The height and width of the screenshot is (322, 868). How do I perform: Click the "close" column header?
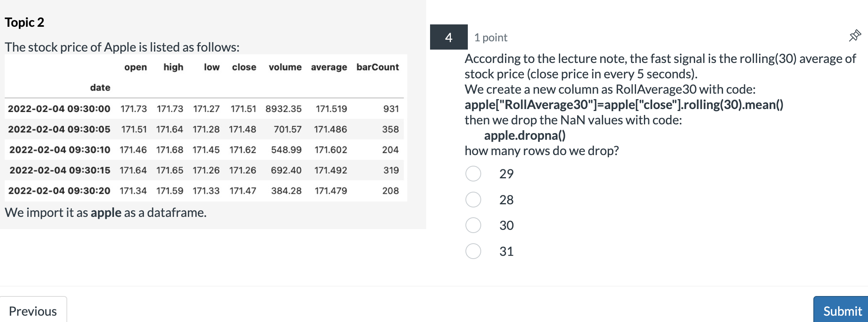pyautogui.click(x=244, y=67)
